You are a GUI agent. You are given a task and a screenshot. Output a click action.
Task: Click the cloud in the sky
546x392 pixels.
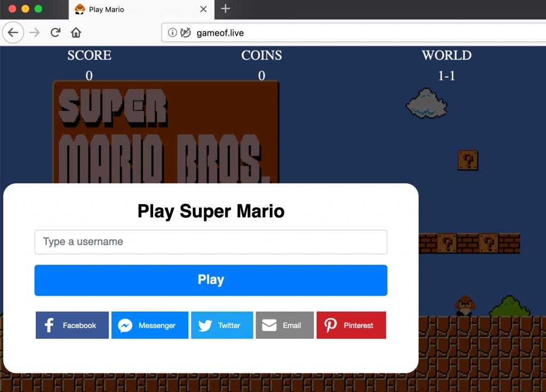[x=427, y=103]
